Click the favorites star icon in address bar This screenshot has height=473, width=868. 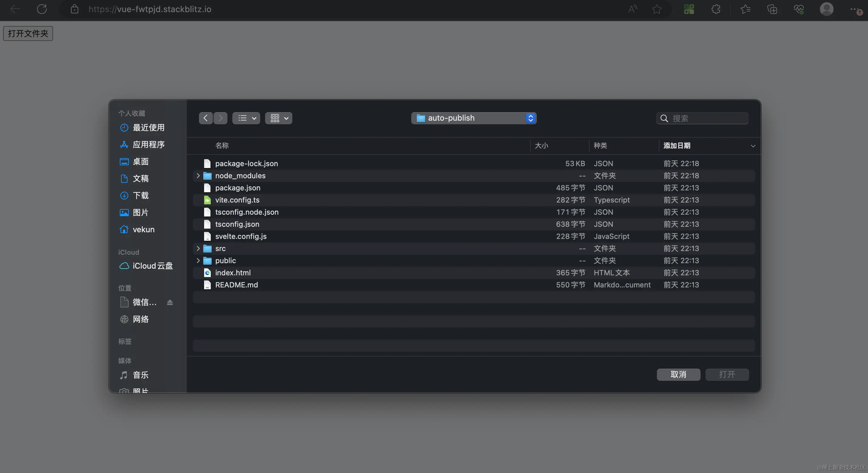click(656, 9)
